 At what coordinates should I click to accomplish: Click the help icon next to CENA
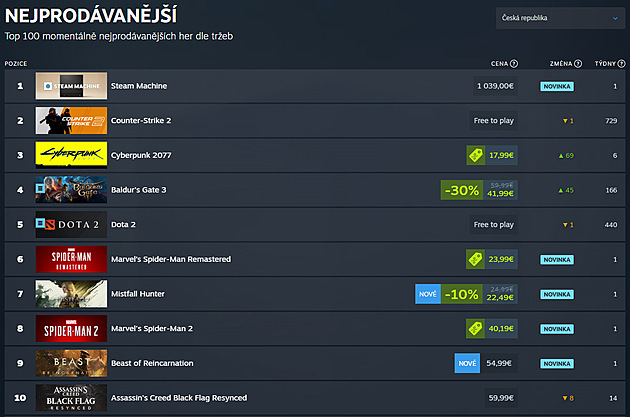click(514, 63)
